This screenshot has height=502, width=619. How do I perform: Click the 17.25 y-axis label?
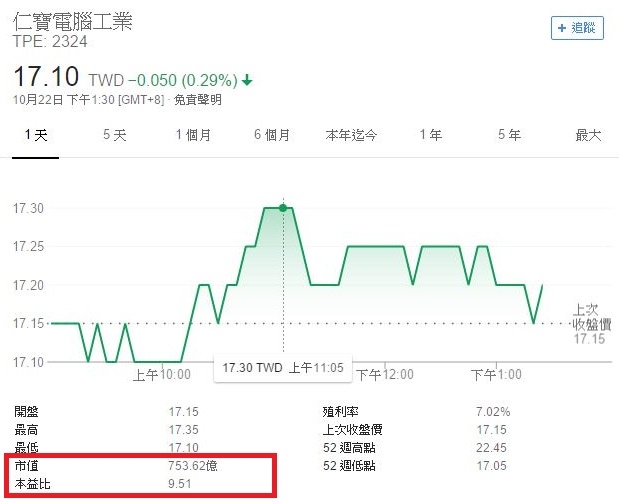click(28, 247)
